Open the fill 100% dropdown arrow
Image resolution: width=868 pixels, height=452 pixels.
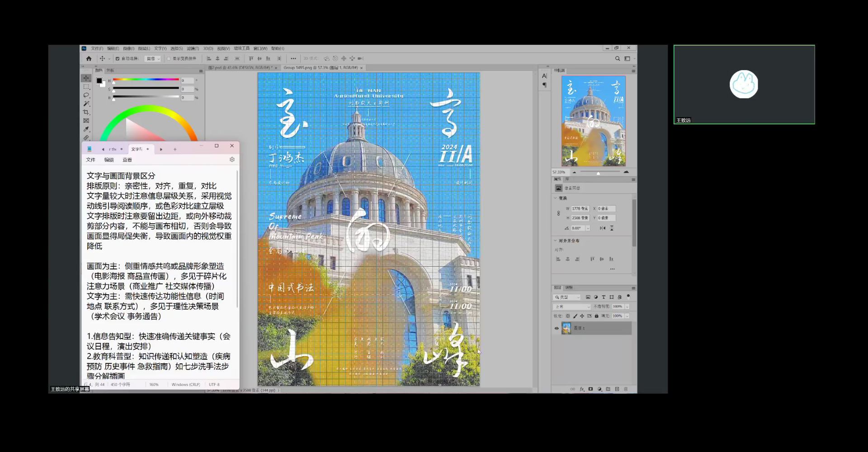627,316
